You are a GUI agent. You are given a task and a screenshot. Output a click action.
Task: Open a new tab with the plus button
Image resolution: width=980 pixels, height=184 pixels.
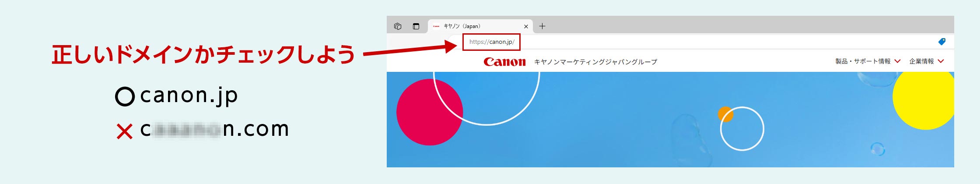click(x=542, y=26)
